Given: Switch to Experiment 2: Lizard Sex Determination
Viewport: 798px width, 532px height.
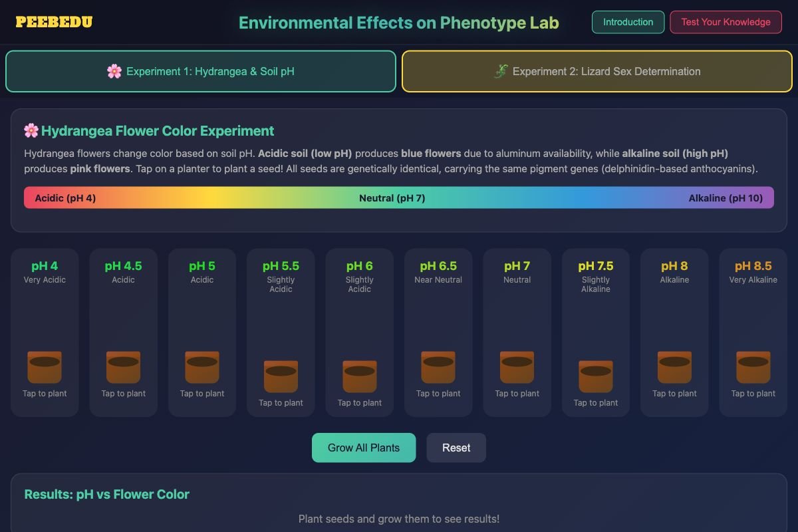Looking at the screenshot, I should [x=597, y=71].
